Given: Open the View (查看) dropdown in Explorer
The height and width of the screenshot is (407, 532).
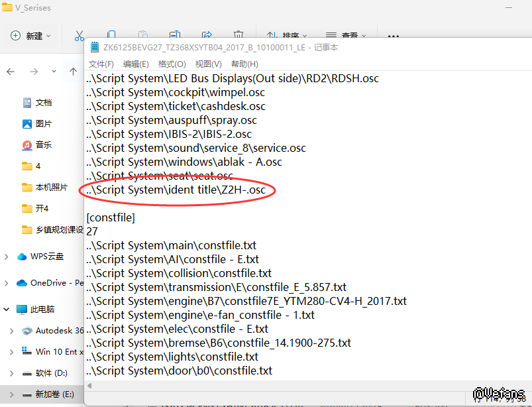Looking at the screenshot, I should pyautogui.click(x=346, y=34).
